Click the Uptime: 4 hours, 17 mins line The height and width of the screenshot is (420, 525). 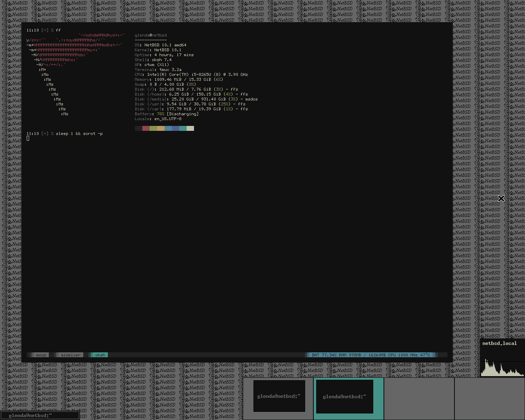pos(164,55)
